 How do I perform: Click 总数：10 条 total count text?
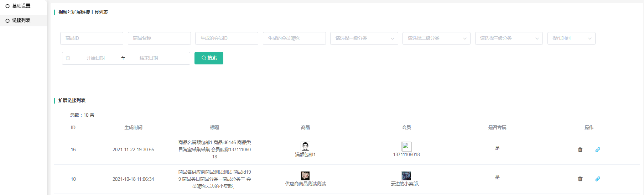[x=82, y=115]
